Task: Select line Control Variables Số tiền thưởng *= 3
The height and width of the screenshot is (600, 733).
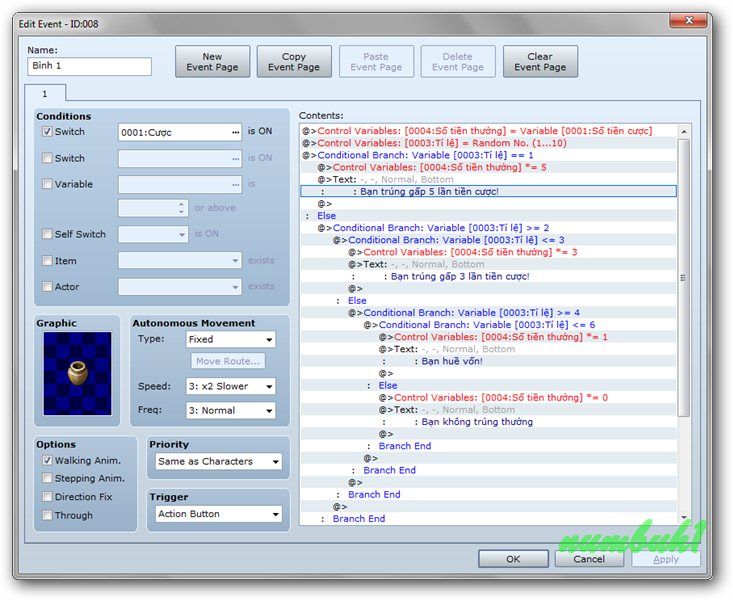Action: coord(488,252)
